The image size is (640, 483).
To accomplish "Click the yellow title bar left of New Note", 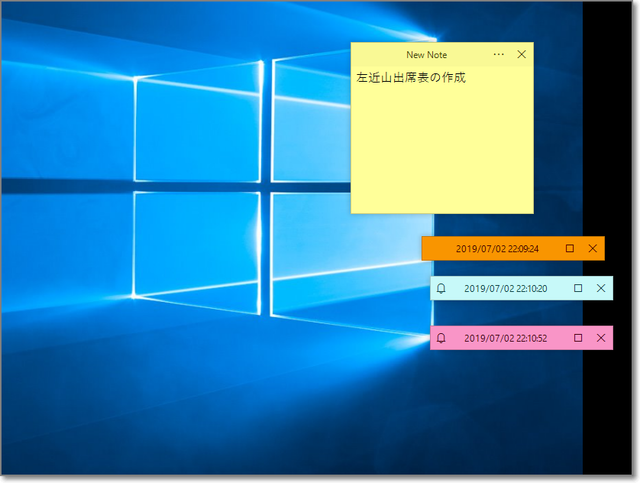I will tap(375, 55).
